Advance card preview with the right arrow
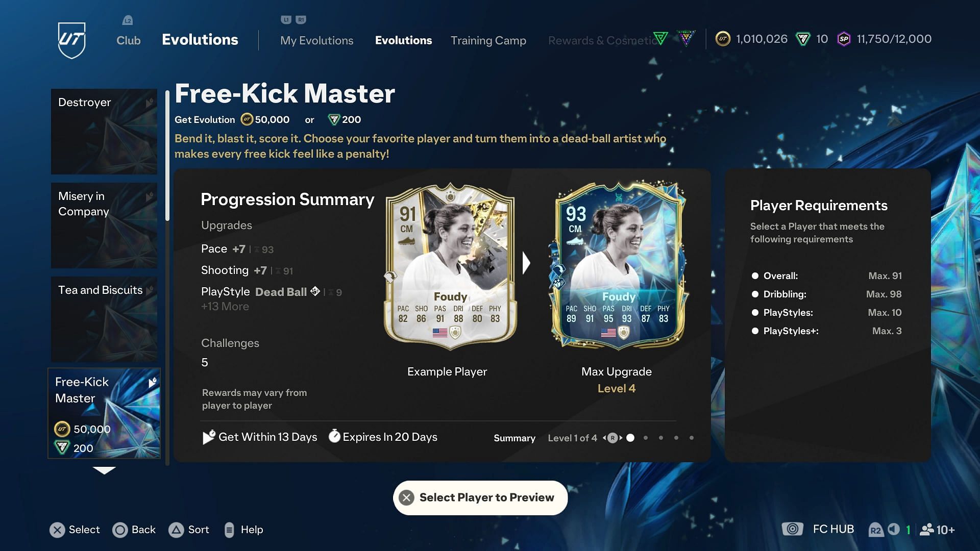Screen dimensions: 980x551 (526, 263)
